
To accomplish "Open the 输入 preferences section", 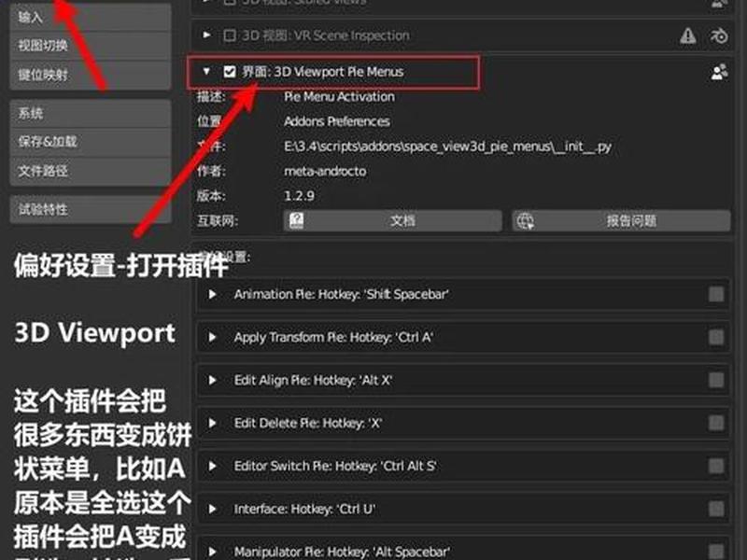I will (x=90, y=18).
